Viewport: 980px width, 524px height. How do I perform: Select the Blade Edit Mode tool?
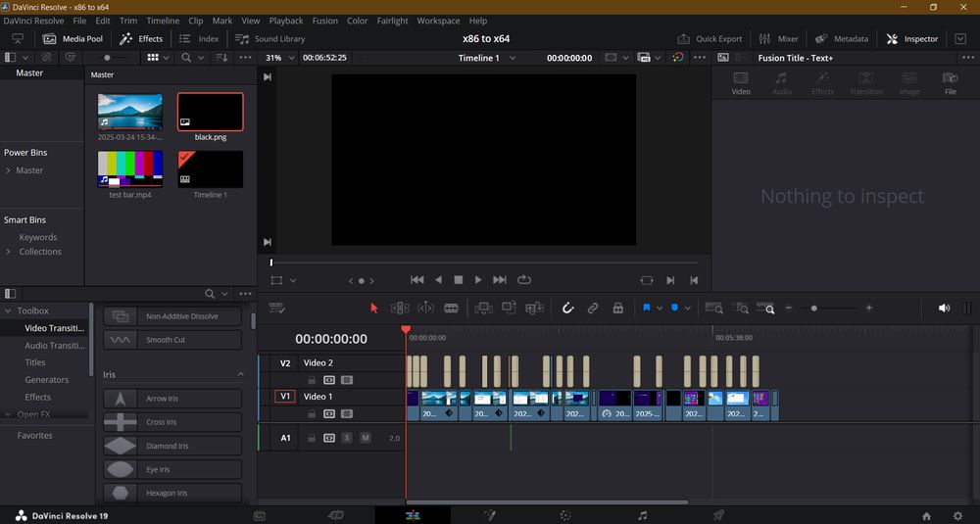pyautogui.click(x=451, y=308)
